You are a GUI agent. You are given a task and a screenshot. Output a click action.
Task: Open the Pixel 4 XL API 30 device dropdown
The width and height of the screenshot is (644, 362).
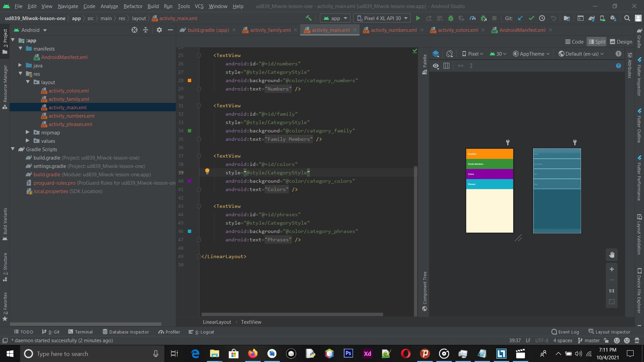point(382,18)
